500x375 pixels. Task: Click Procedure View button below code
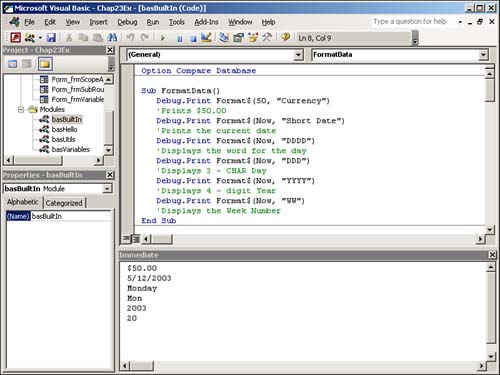126,239
